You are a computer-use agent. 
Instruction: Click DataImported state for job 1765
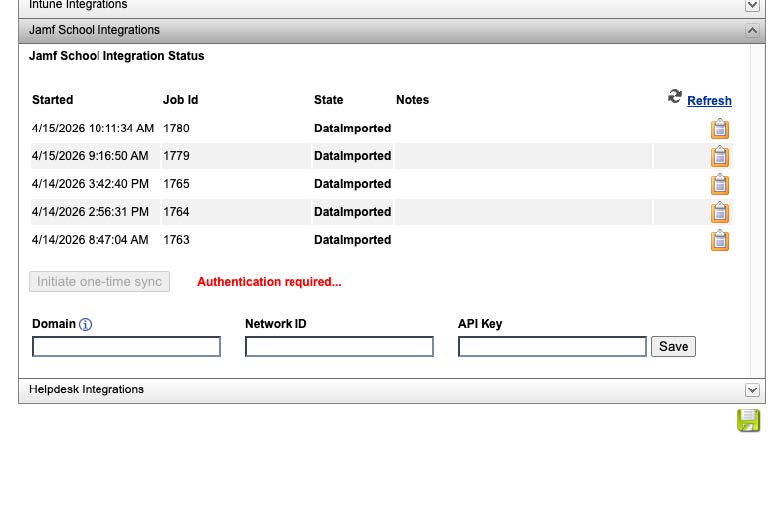click(x=352, y=184)
